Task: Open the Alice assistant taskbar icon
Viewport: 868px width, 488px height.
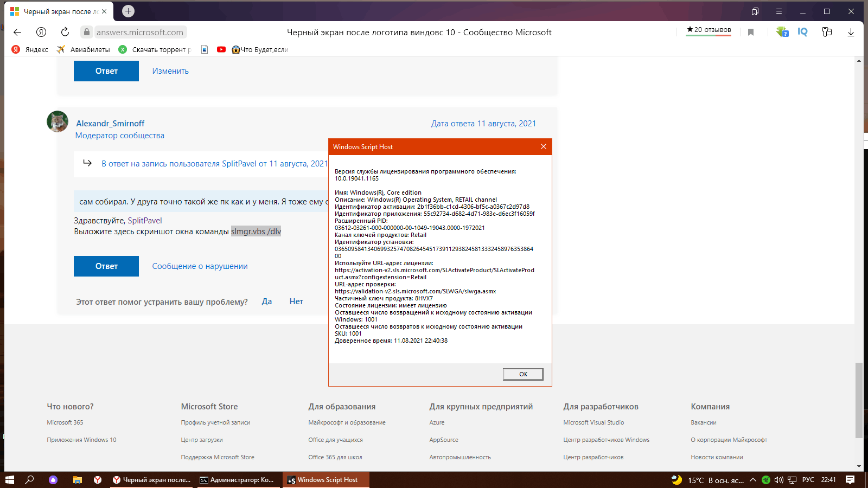Action: (x=53, y=480)
